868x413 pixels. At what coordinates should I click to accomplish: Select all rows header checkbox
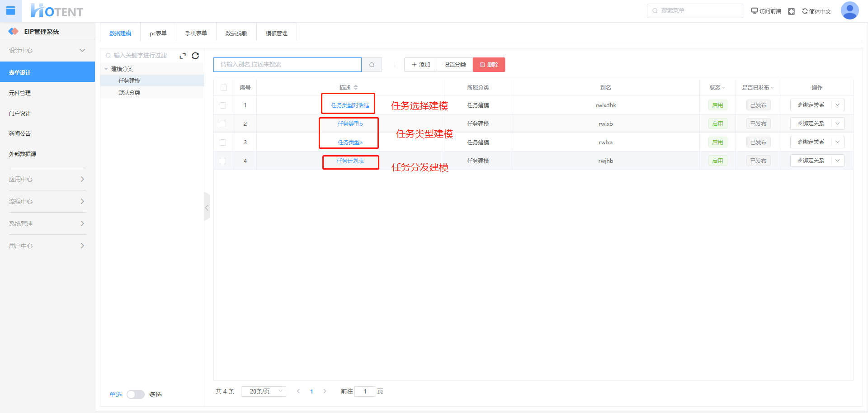(224, 88)
